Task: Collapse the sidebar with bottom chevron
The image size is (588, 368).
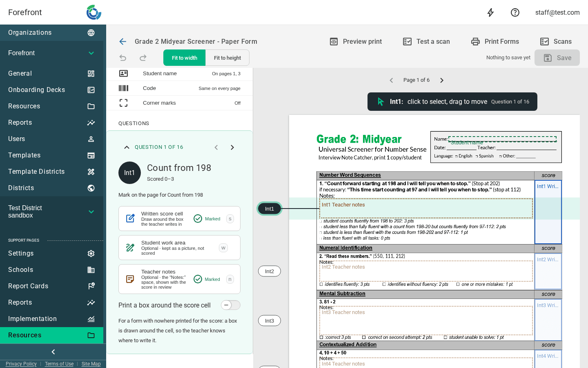Action: click(53, 352)
